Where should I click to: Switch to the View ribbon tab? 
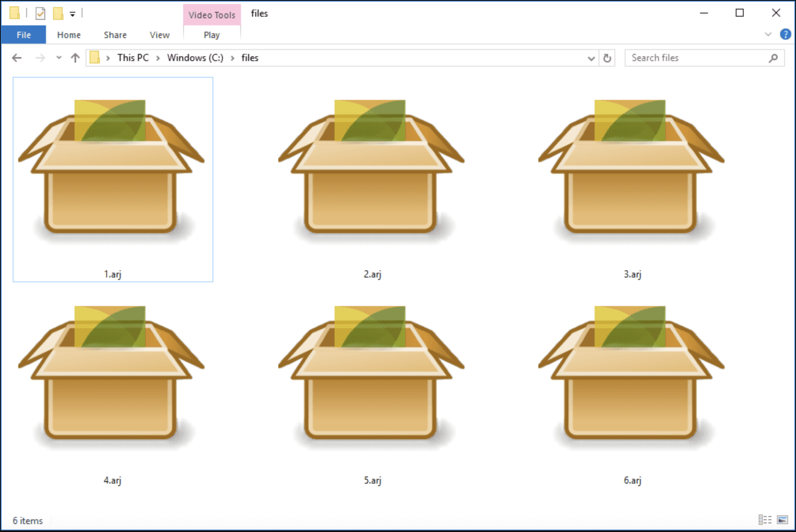(x=159, y=34)
